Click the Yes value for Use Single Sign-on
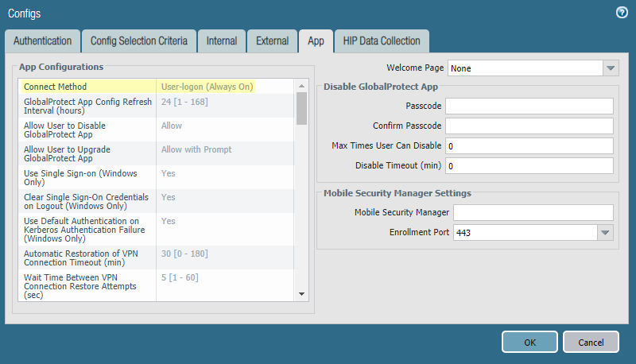Viewport: 636px width, 364px height. pos(169,173)
